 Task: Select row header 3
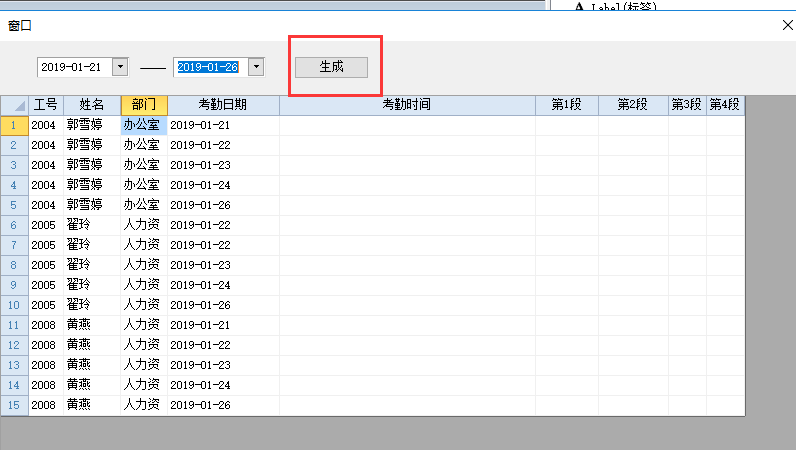pyautogui.click(x=14, y=165)
